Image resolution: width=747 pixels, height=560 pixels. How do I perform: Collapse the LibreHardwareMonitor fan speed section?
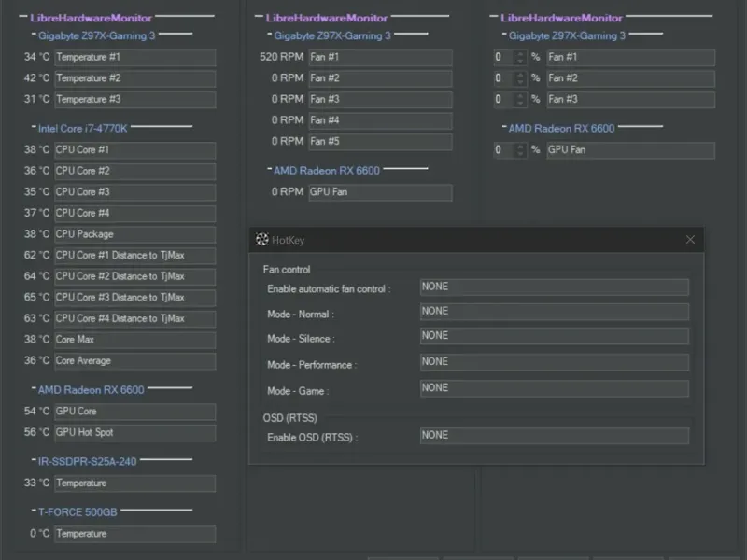(259, 17)
